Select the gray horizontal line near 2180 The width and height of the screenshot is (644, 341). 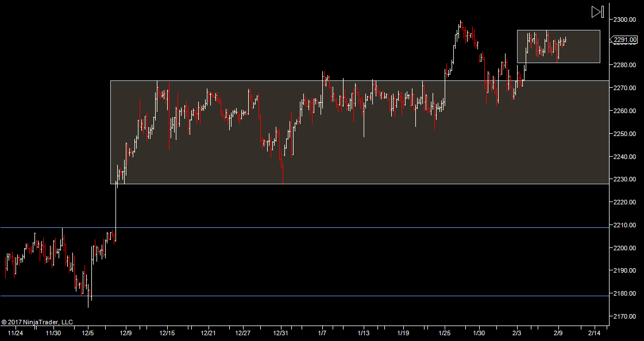point(287,296)
